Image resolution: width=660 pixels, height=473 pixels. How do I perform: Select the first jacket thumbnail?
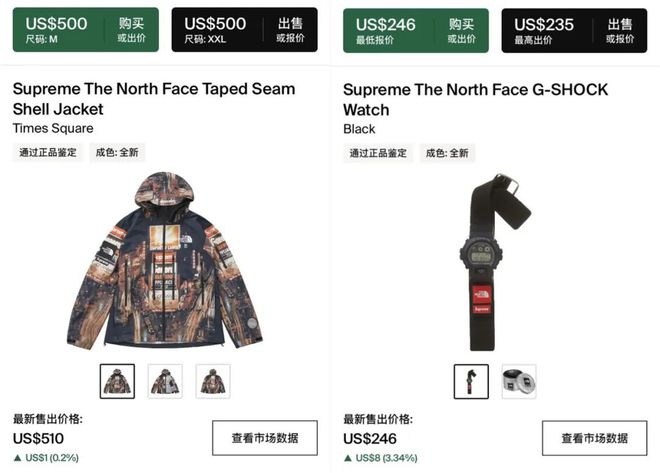117,381
